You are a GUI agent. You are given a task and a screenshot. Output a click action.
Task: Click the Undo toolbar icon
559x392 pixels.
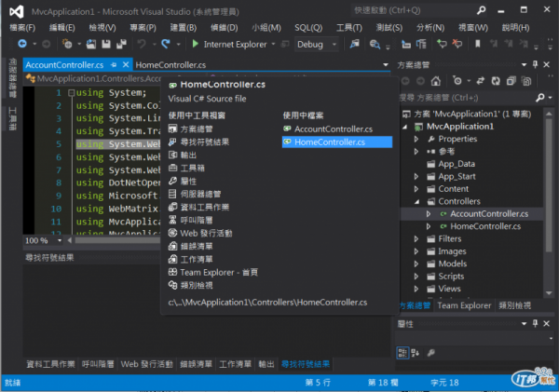[142, 44]
